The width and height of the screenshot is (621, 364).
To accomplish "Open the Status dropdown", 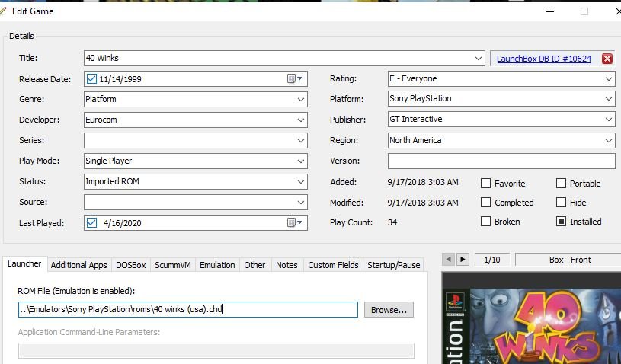I will pos(301,181).
